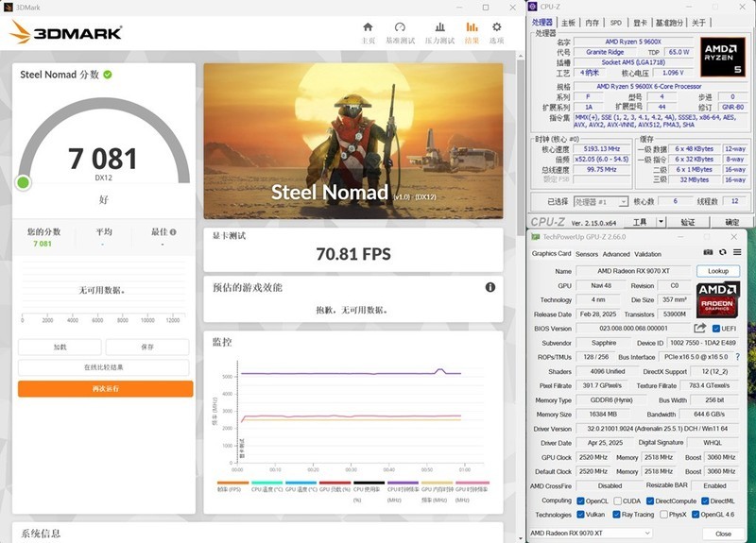756x543 pixels.
Task: Click the info icon in estimated game performance panel
Action: coord(490,287)
